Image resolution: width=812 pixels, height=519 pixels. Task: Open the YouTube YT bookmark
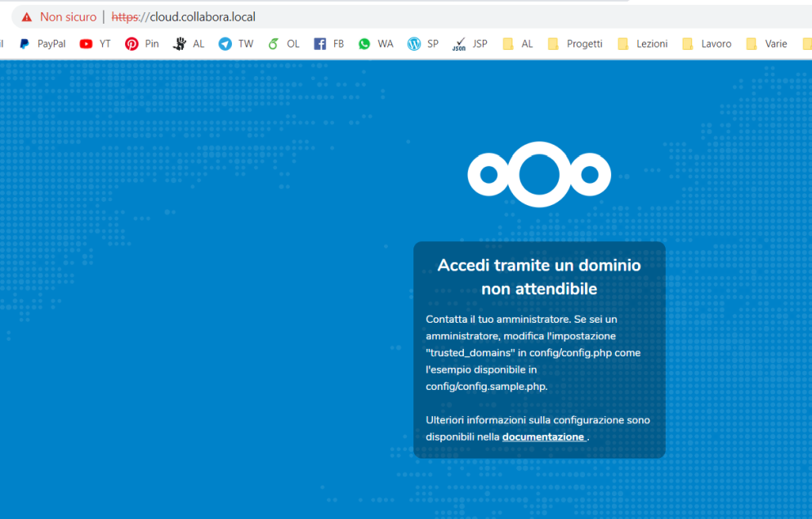96,44
